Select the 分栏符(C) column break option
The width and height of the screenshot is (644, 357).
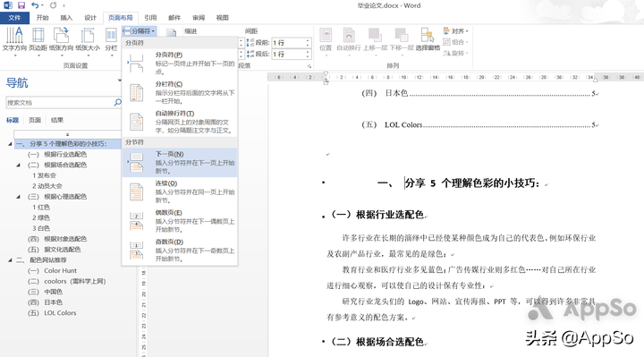(x=180, y=92)
